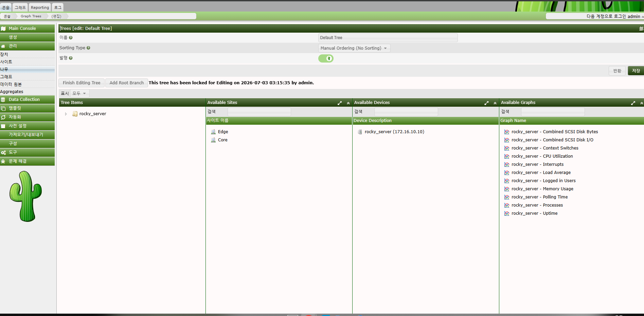Switch to the 콘솔 tab
Image resolution: width=644 pixels, height=316 pixels.
pyautogui.click(x=6, y=7)
